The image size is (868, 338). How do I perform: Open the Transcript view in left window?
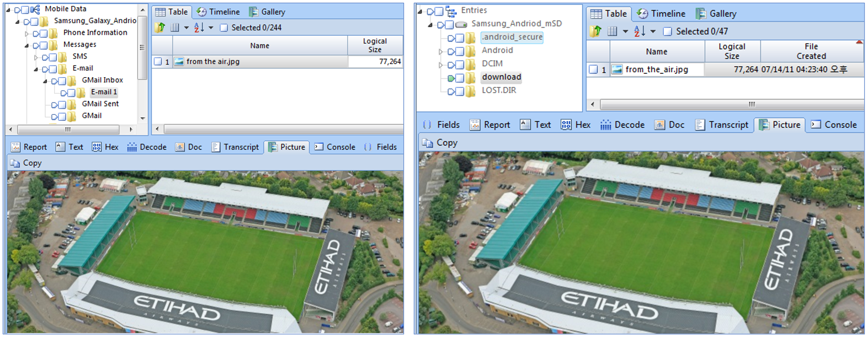235,147
